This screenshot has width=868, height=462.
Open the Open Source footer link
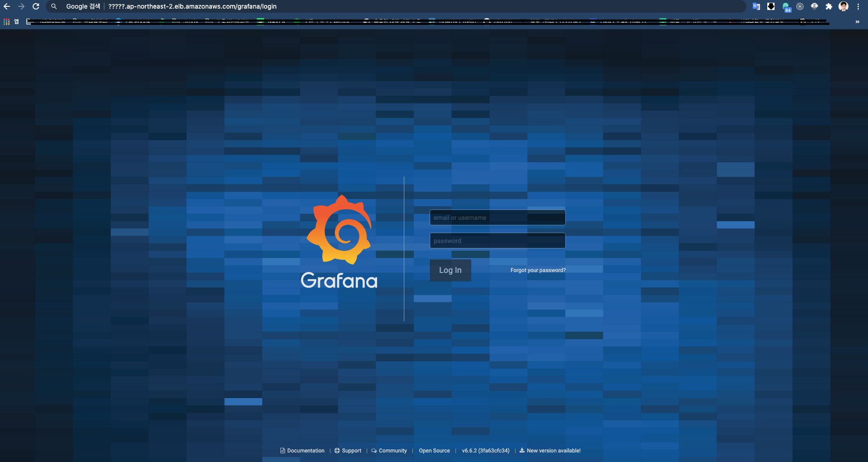tap(434, 451)
